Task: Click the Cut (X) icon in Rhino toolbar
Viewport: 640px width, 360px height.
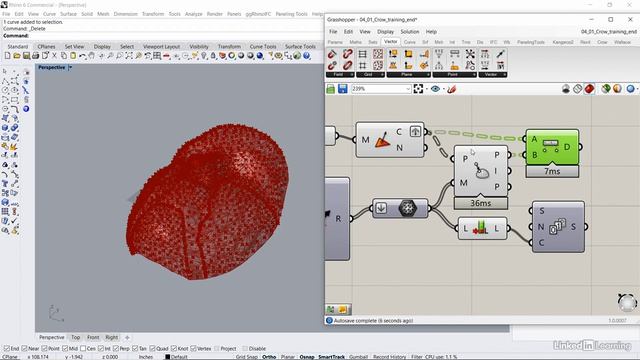Action: point(54,56)
